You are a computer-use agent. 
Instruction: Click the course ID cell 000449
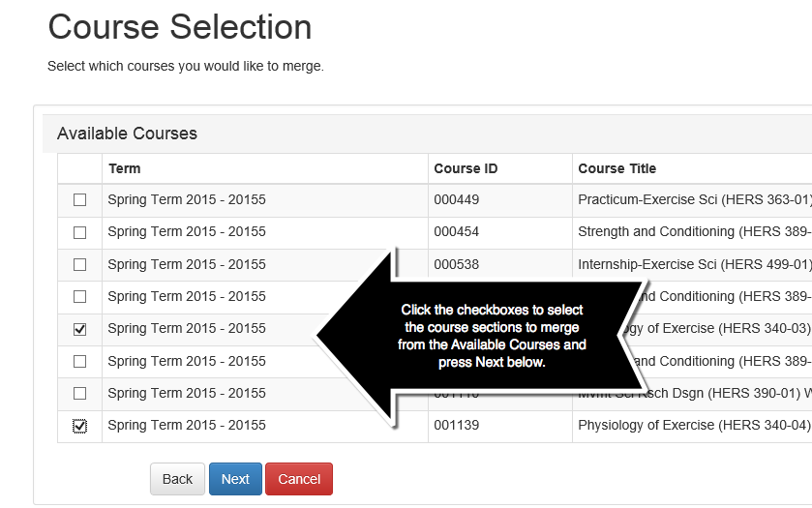click(456, 200)
